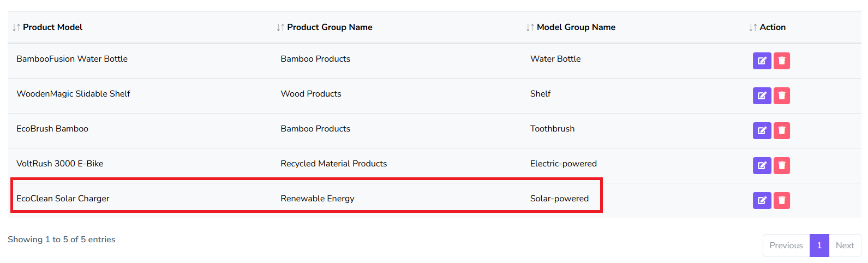The image size is (868, 263).
Task: Delete the EcoClean Solar Charger row
Action: 782,200
